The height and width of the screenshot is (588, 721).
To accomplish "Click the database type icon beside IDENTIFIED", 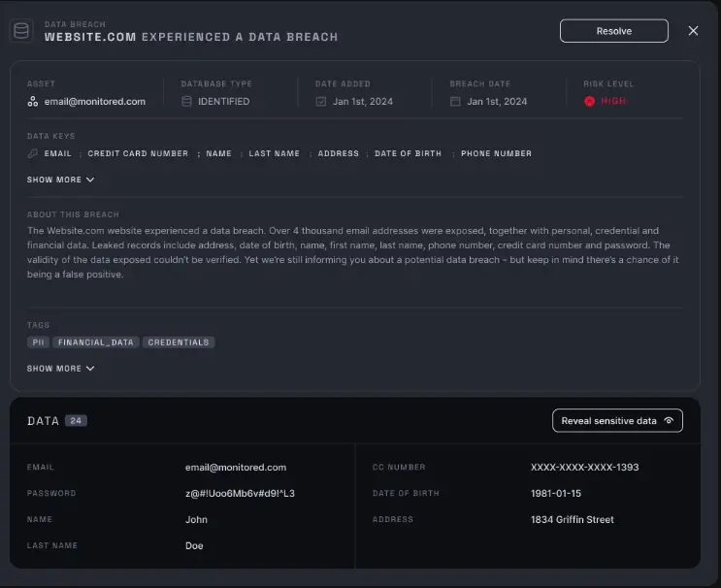I will (186, 101).
